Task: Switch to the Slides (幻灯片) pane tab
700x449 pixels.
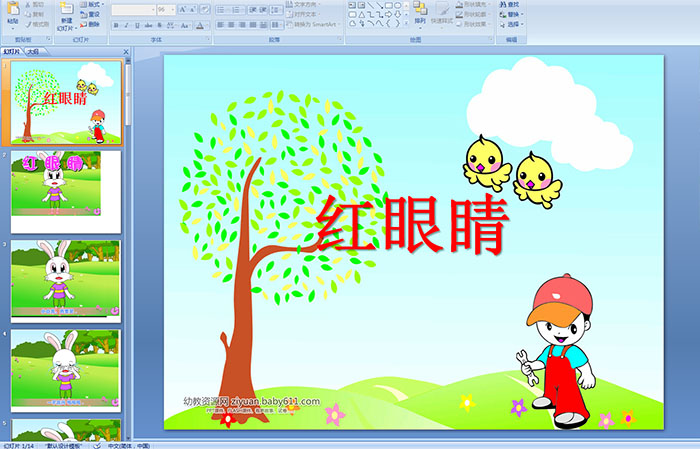Action: pyautogui.click(x=12, y=52)
